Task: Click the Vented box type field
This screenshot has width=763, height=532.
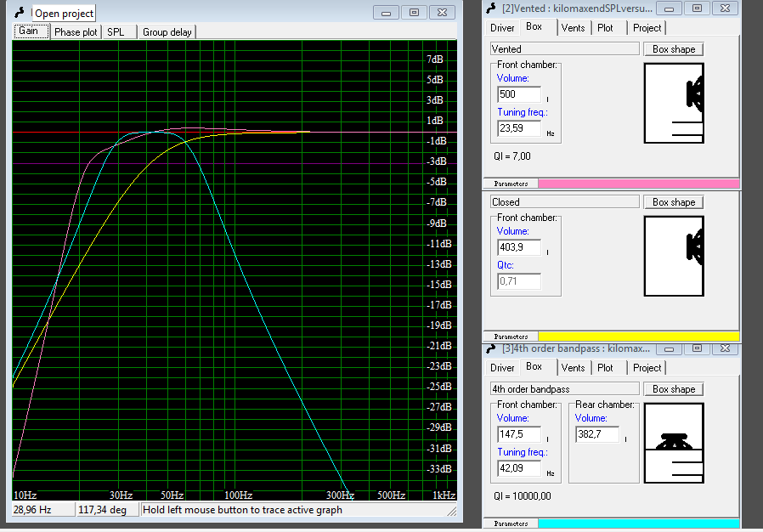Action: pyautogui.click(x=564, y=49)
